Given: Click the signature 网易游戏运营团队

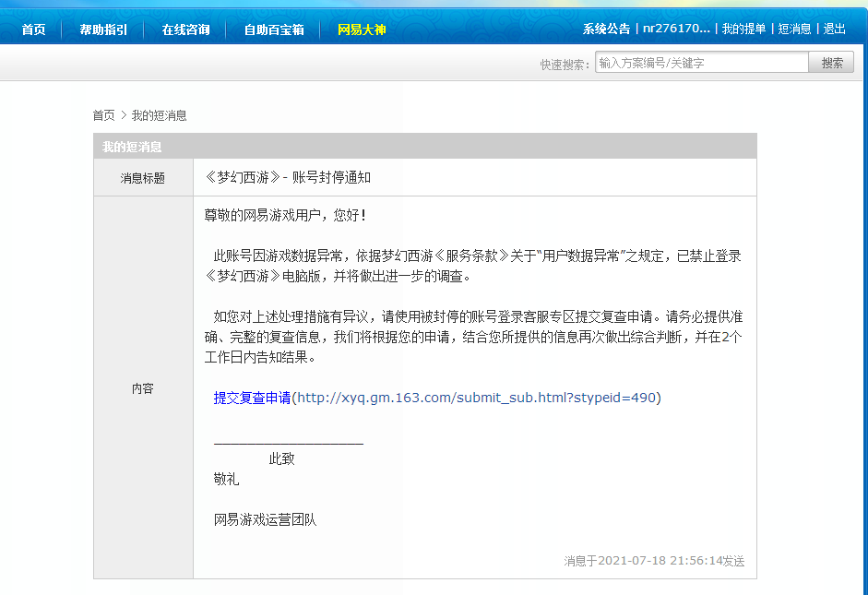Looking at the screenshot, I should (x=265, y=519).
